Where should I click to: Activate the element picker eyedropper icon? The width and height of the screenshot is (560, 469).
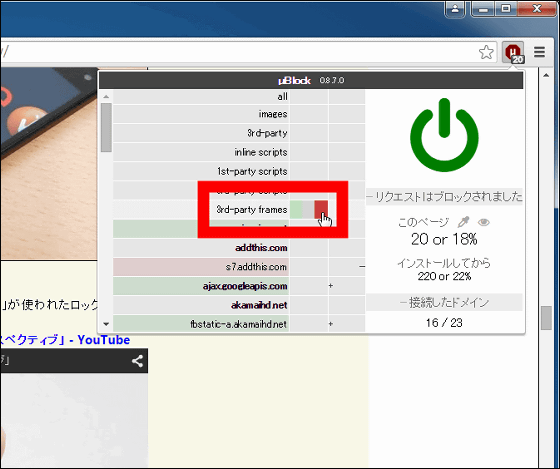[463, 222]
